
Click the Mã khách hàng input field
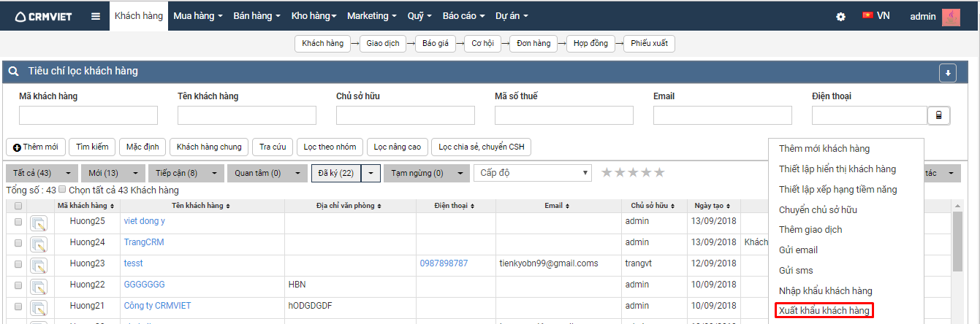coord(88,115)
